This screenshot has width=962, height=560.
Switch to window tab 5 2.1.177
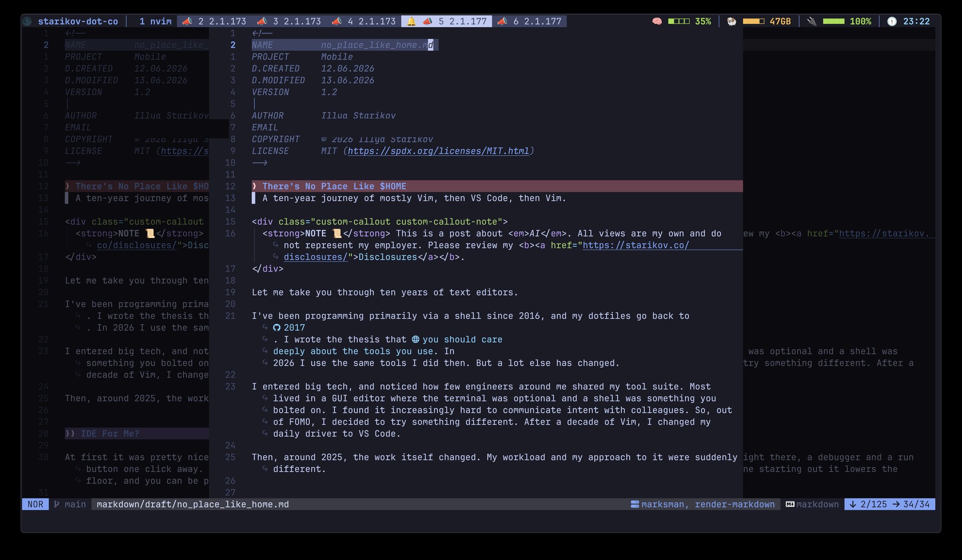pyautogui.click(x=446, y=21)
